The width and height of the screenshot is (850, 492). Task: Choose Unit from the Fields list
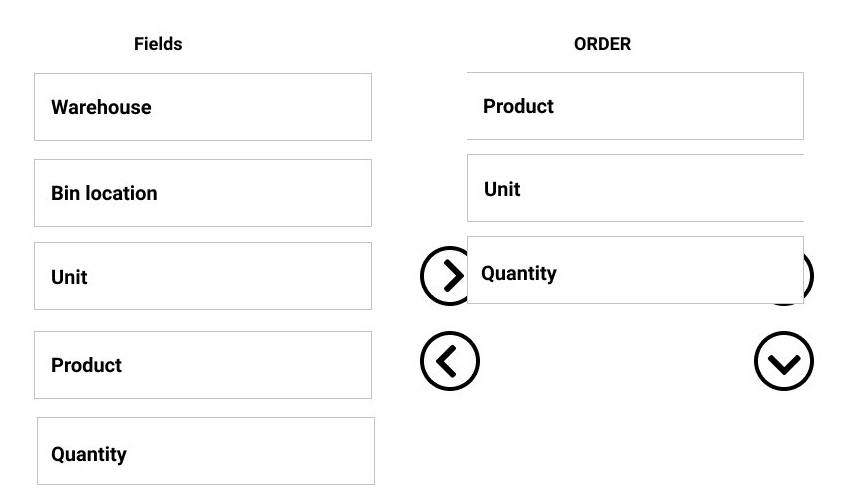203,276
